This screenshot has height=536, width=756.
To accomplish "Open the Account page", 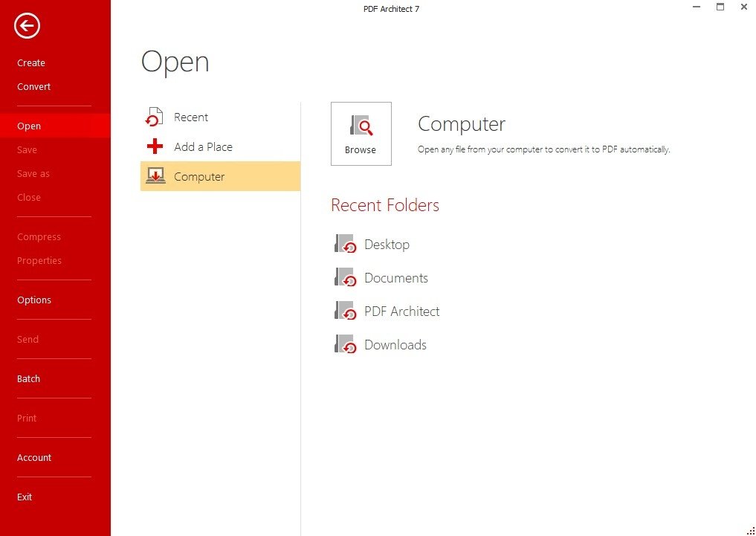I will point(34,457).
